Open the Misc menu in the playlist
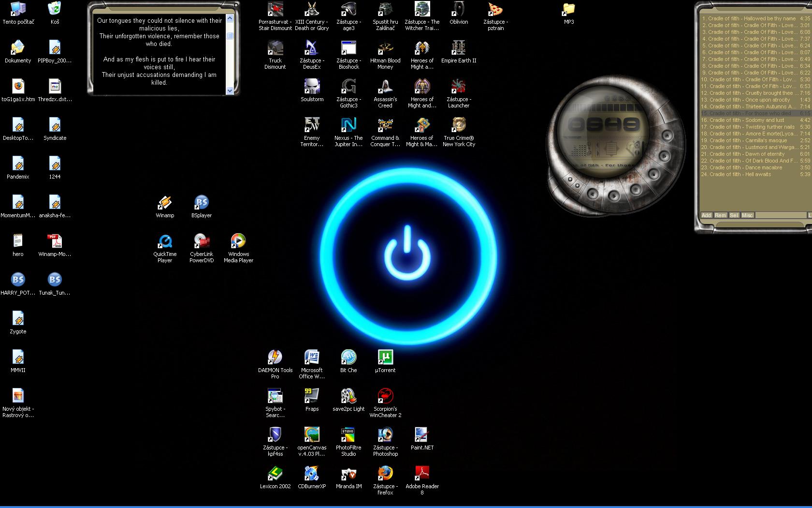Viewport: 812px width, 508px height. point(747,215)
